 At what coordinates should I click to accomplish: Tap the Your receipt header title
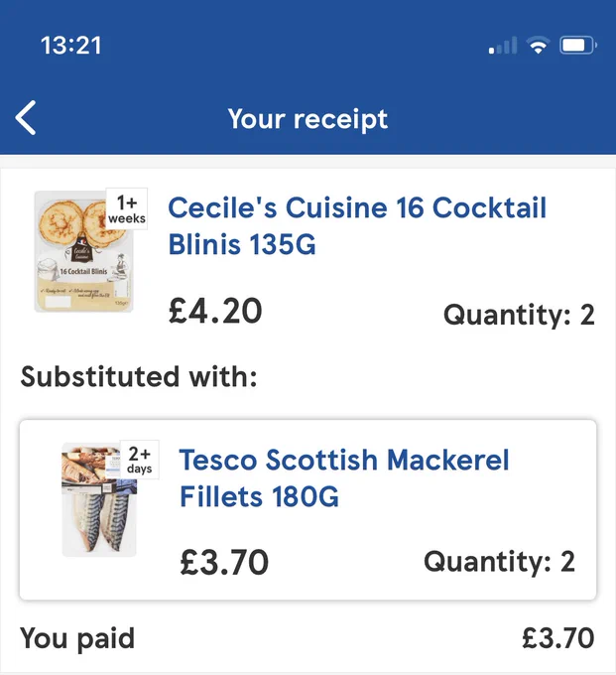[x=308, y=119]
